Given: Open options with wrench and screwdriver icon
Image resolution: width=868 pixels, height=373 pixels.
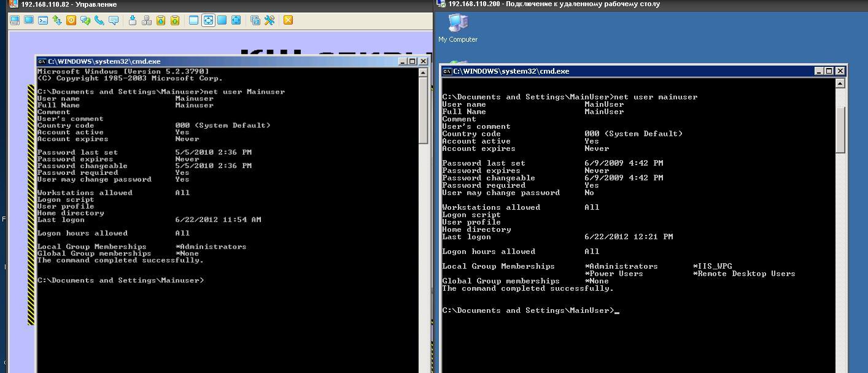Looking at the screenshot, I should tap(269, 20).
